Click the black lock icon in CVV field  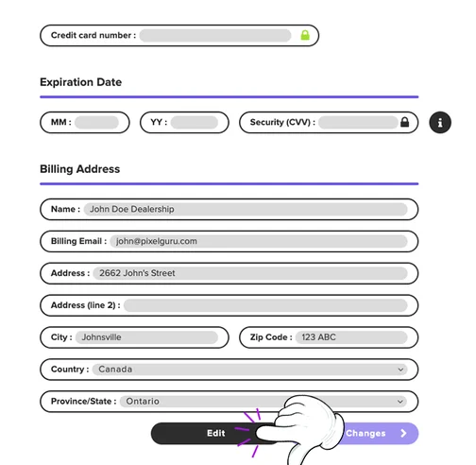pos(404,122)
